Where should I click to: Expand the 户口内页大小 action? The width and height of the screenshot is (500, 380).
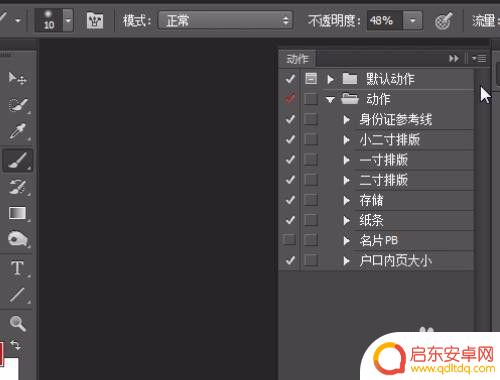pos(347,261)
